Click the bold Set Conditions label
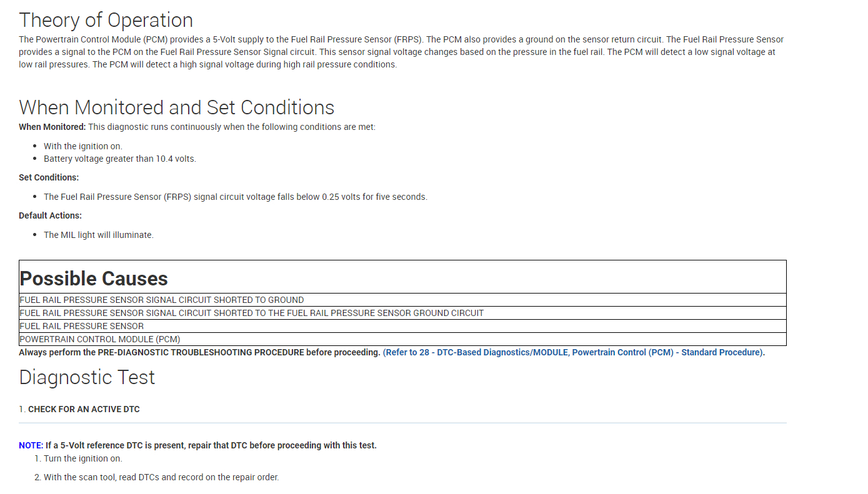The width and height of the screenshot is (868, 494). [49, 177]
